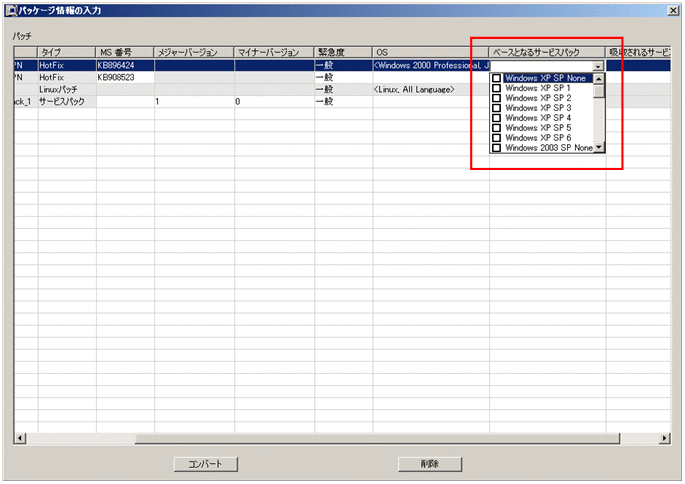Check the Windows XP SP 3 option

point(496,108)
